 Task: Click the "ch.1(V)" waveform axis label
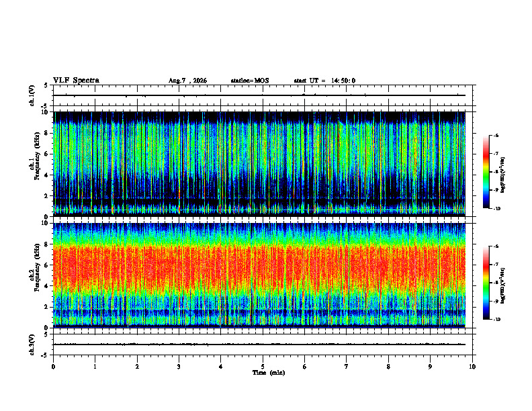32,95
